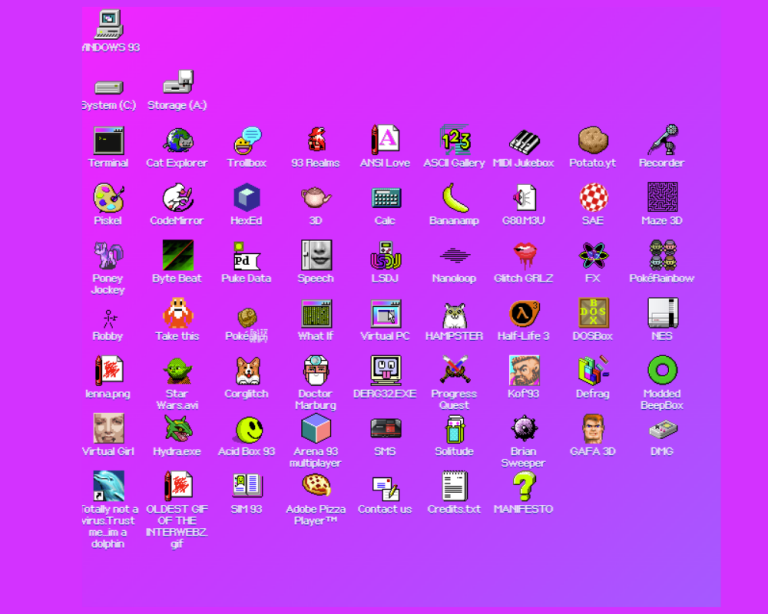Viewport: 768px width, 614px height.
Task: Open the Trollbox chat icon
Action: coord(247,141)
